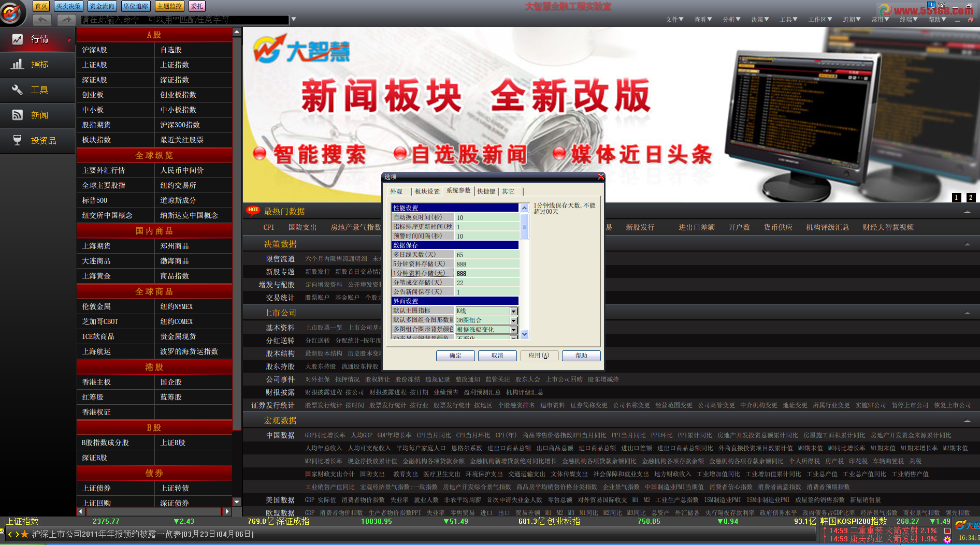Click 确定 in the options dialog
980x545 pixels.
click(455, 356)
